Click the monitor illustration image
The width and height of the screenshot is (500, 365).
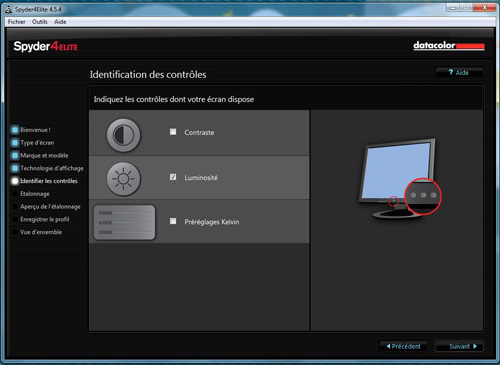pos(400,178)
